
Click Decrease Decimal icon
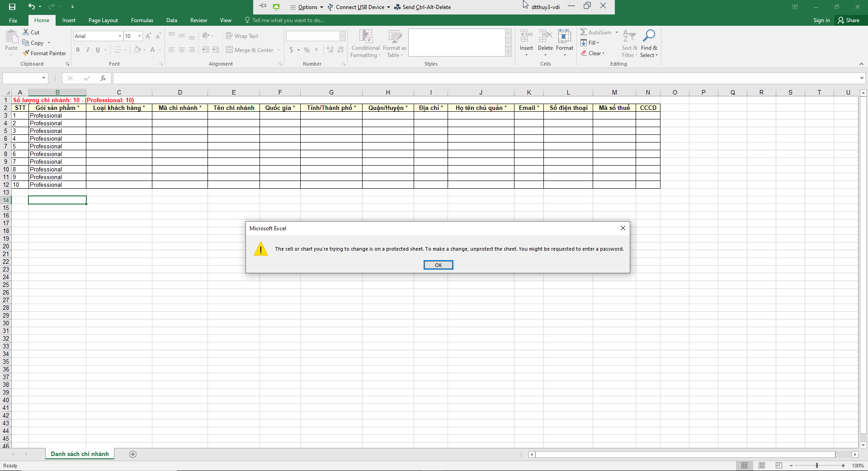(341, 50)
